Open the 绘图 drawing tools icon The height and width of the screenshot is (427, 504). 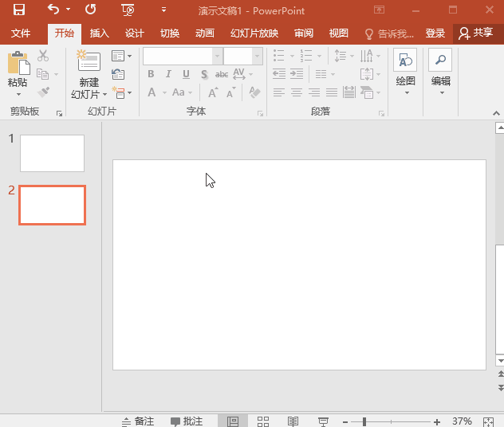pos(405,61)
